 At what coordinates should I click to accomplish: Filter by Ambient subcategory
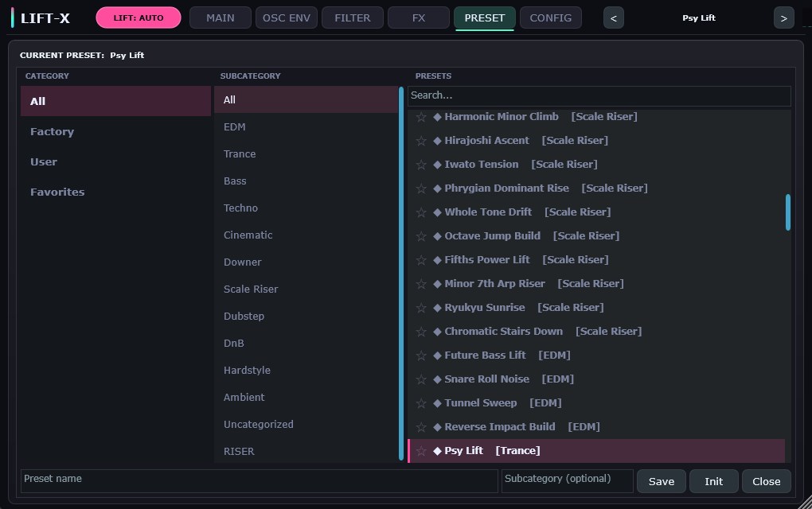tap(306, 398)
